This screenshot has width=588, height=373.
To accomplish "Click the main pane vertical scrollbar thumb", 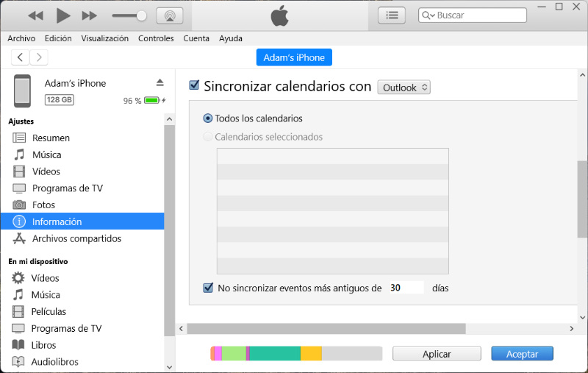I will 582,199.
